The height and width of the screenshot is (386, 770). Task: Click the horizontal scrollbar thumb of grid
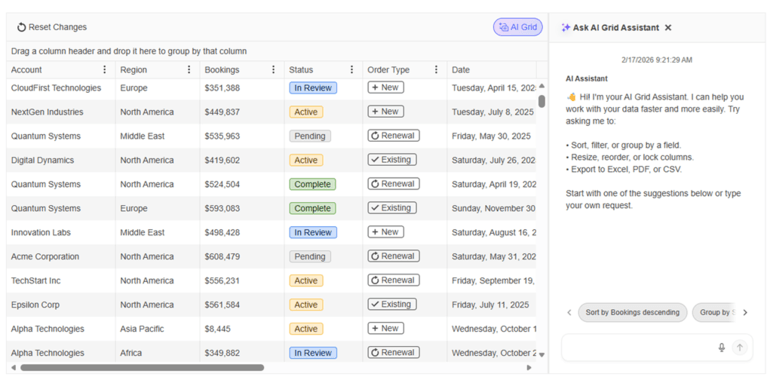(x=142, y=367)
